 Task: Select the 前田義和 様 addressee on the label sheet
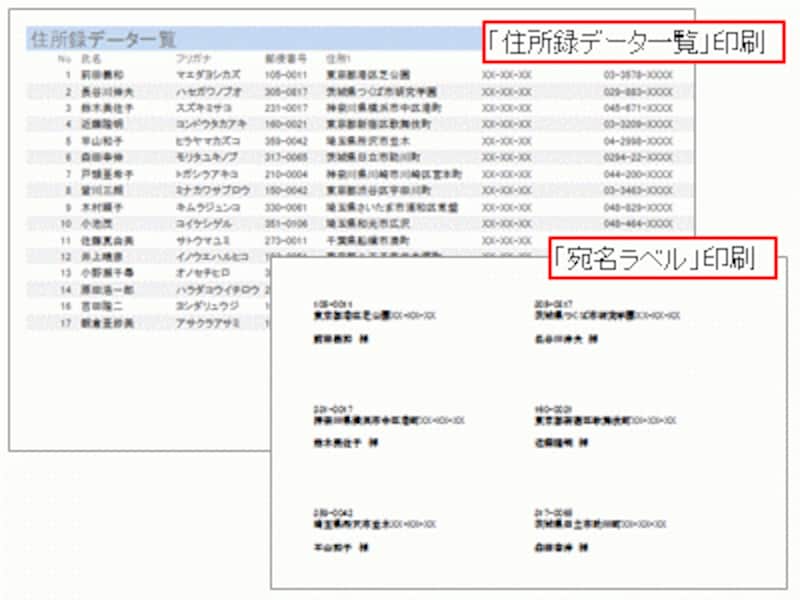[341, 339]
